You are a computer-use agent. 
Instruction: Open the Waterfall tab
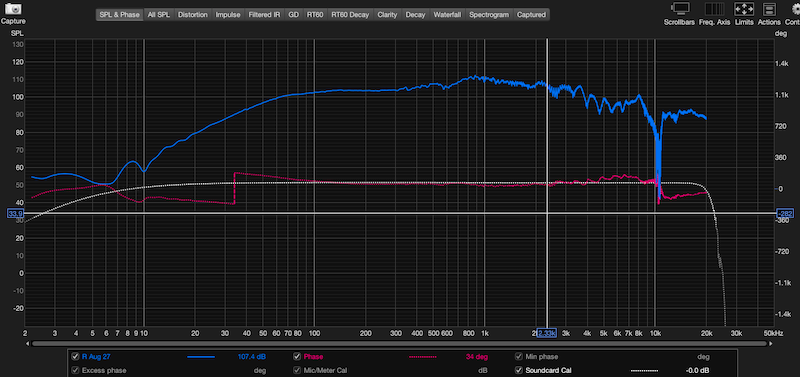coord(447,15)
